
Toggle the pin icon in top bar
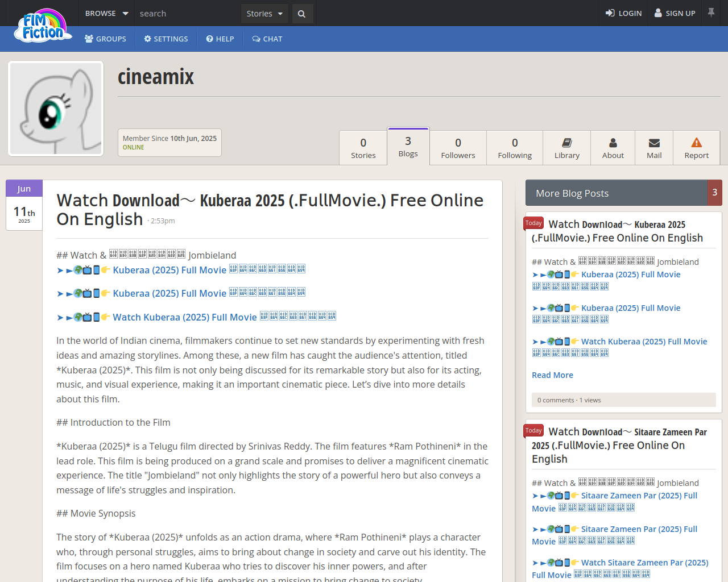(x=711, y=13)
